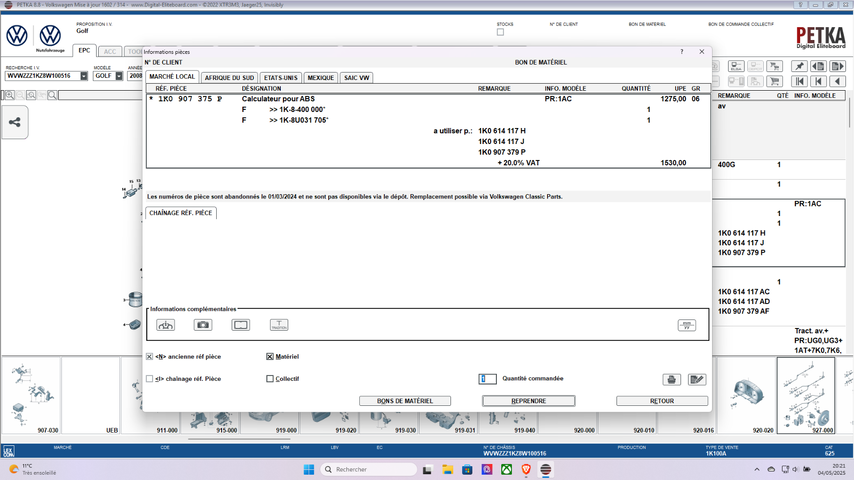Go to next document page icon
Image resolution: width=854 pixels, height=480 pixels.
(837, 66)
